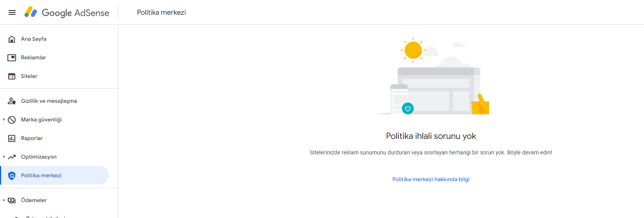Click the Optimizasyon trending-arrow icon
This screenshot has height=218, width=644.
click(x=12, y=157)
